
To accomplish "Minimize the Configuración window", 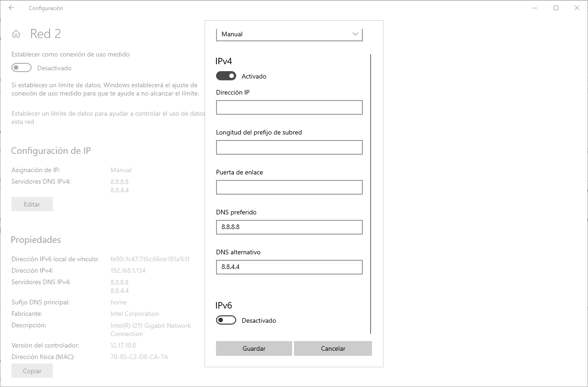I will tap(535, 8).
